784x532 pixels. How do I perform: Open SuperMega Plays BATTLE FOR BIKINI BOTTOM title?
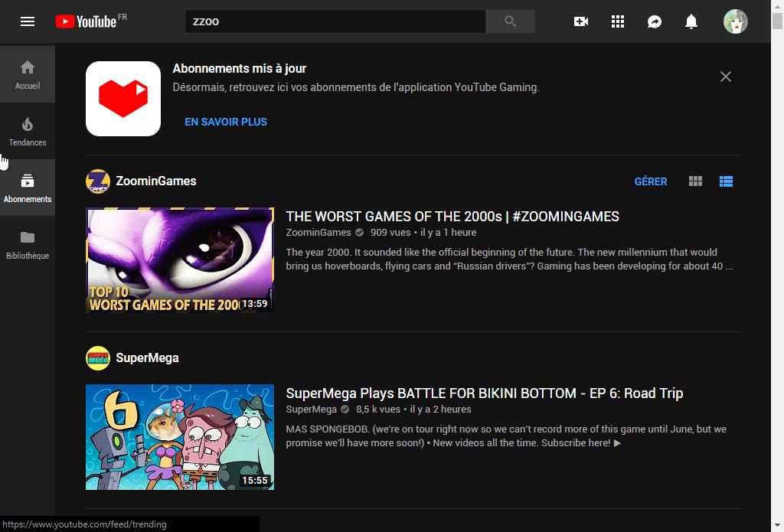click(485, 393)
